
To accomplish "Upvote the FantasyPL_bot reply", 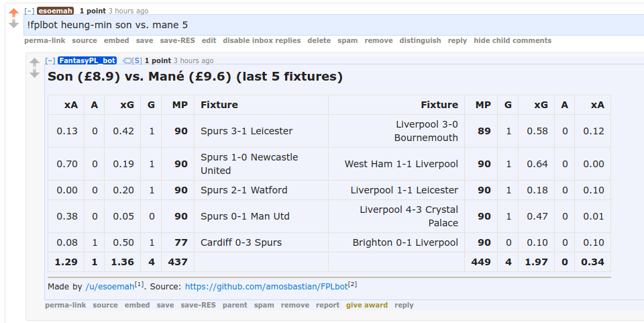I will tap(34, 62).
